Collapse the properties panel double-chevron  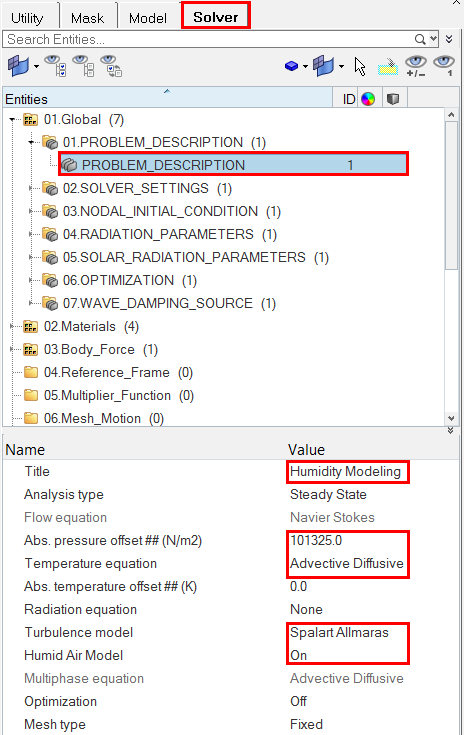point(450,430)
